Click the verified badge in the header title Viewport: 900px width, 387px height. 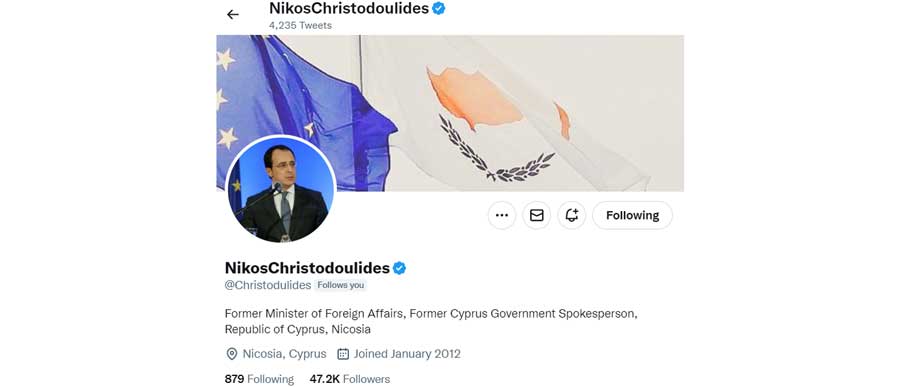pos(439,8)
